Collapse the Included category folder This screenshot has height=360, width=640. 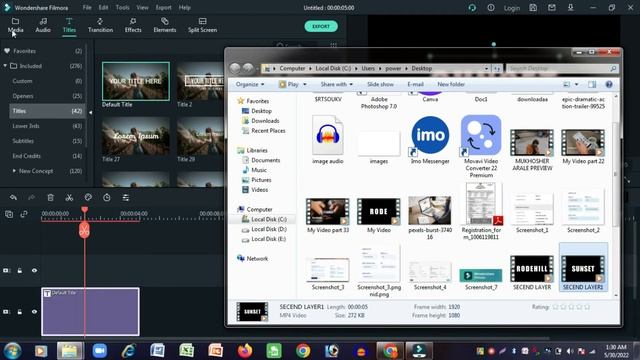(5, 66)
